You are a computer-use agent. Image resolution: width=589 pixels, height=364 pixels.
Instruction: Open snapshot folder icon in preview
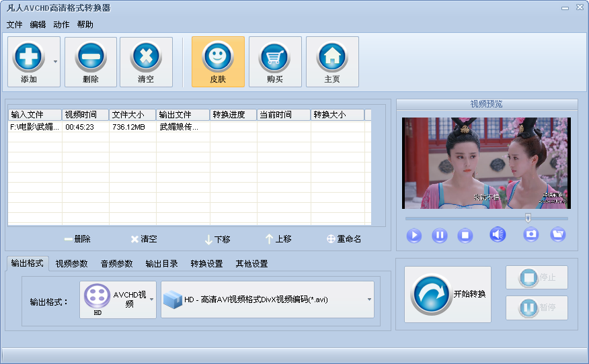(558, 235)
